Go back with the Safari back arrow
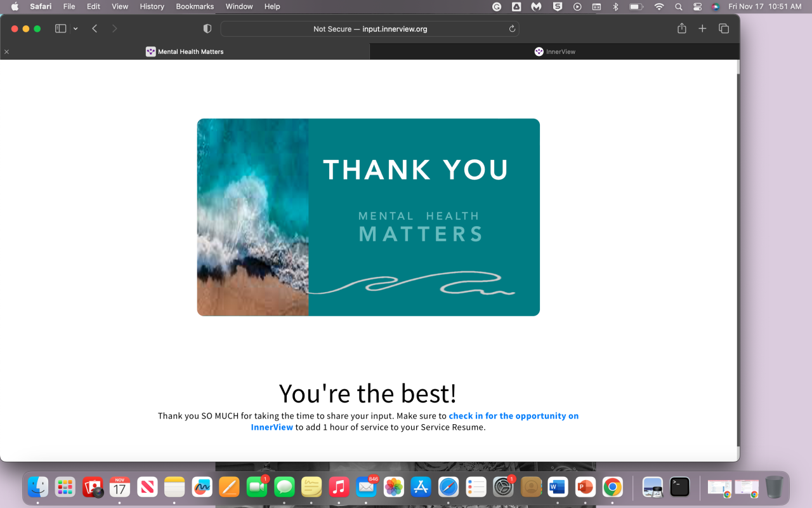The height and width of the screenshot is (508, 812). click(x=95, y=29)
